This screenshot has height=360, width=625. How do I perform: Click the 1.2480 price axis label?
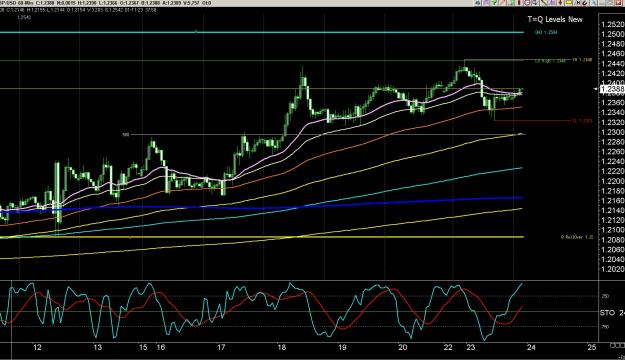613,44
